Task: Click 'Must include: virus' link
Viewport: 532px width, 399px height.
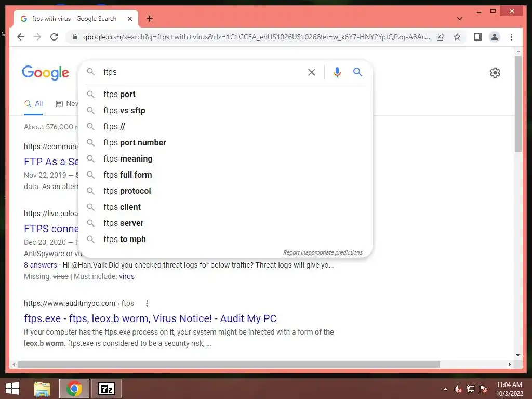Action: coord(127,276)
